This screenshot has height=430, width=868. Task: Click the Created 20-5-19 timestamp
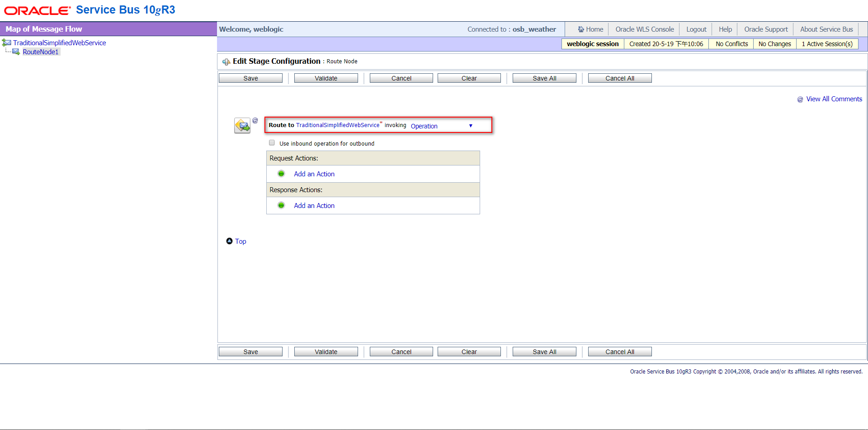666,44
